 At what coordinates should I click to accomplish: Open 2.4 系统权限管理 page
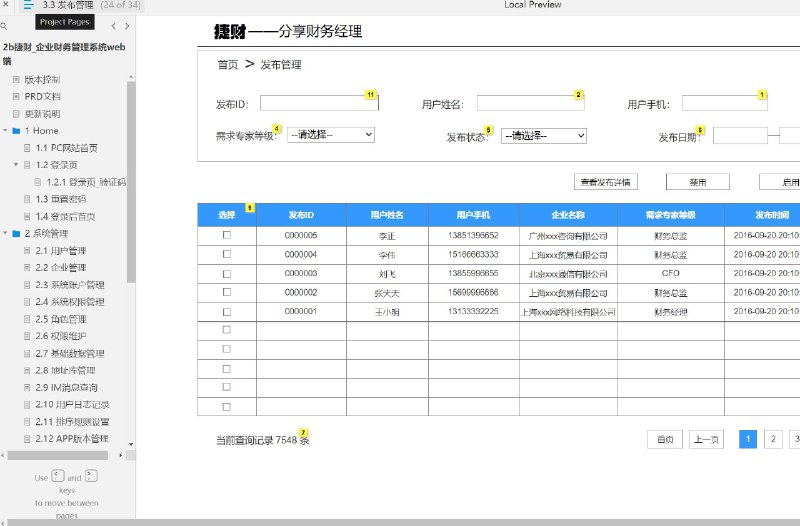coord(70,302)
